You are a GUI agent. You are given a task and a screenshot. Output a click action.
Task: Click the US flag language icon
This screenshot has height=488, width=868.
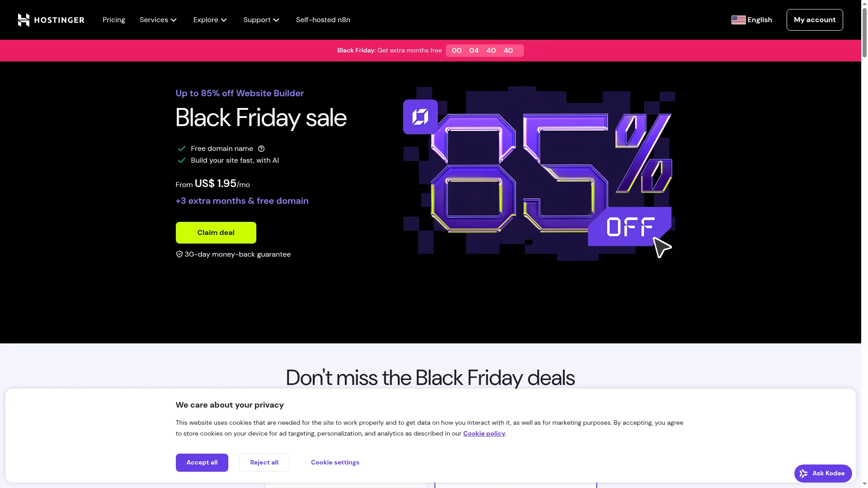[x=738, y=20]
